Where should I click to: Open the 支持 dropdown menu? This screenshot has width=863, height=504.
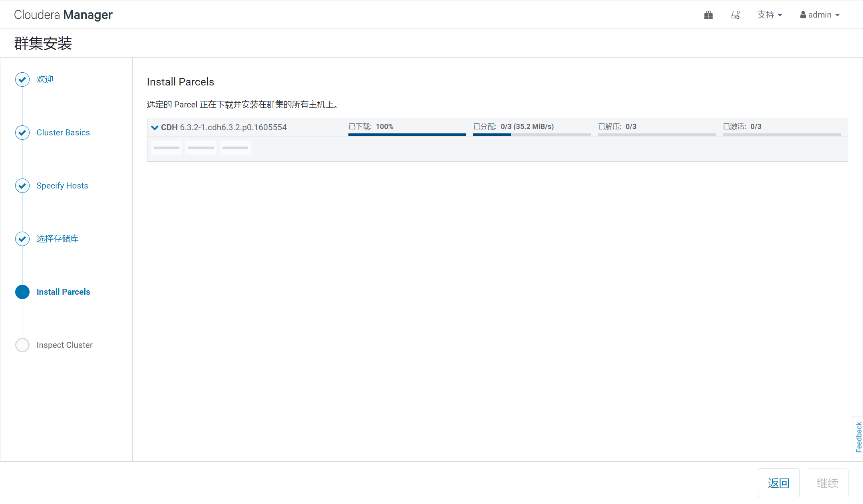pyautogui.click(x=770, y=15)
